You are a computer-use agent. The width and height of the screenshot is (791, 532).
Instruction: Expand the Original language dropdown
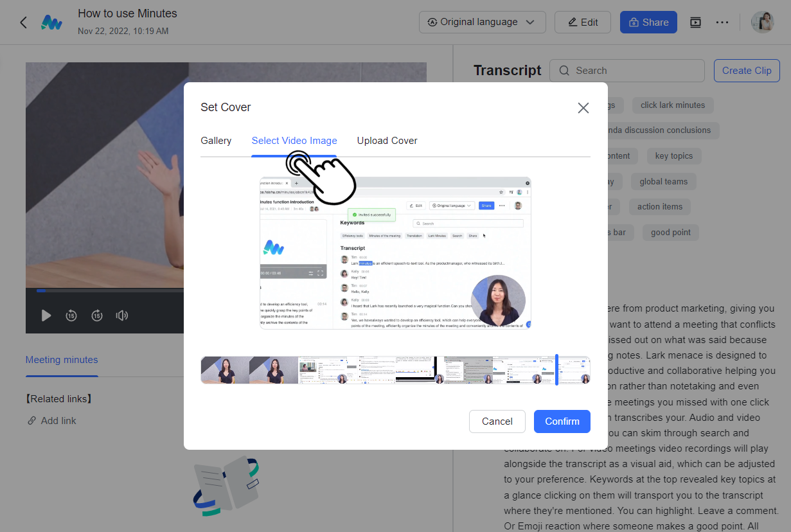(482, 22)
